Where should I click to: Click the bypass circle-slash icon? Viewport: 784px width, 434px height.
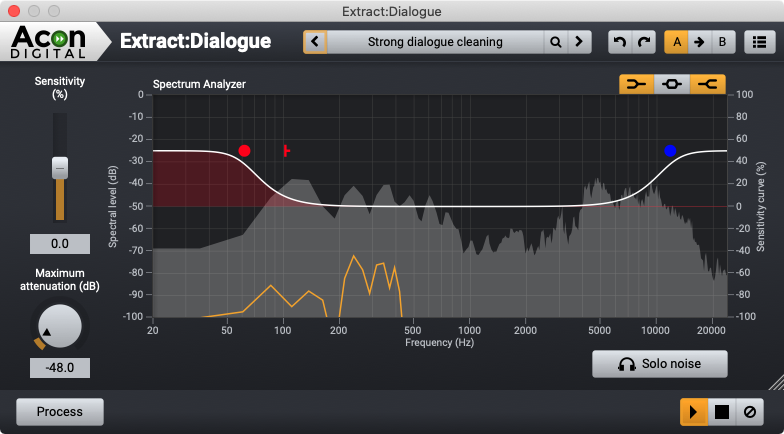747,411
